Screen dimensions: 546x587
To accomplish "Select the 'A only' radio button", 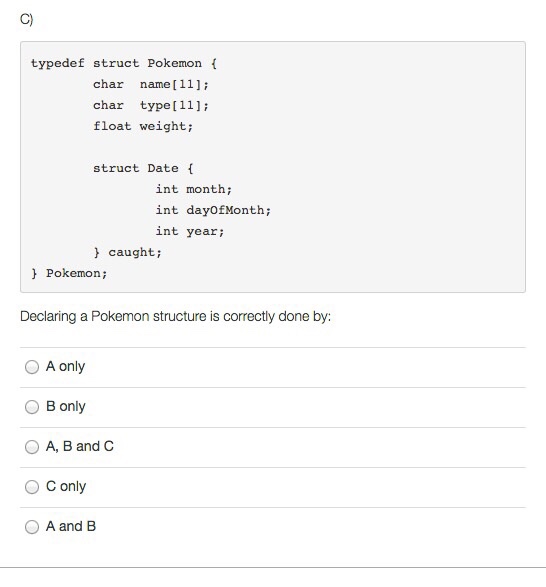I will [x=32, y=367].
